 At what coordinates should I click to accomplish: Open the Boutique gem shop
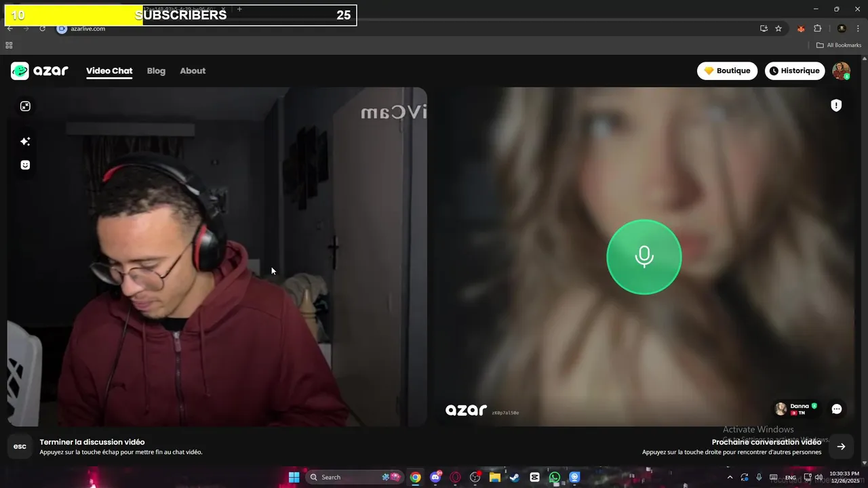click(x=727, y=70)
